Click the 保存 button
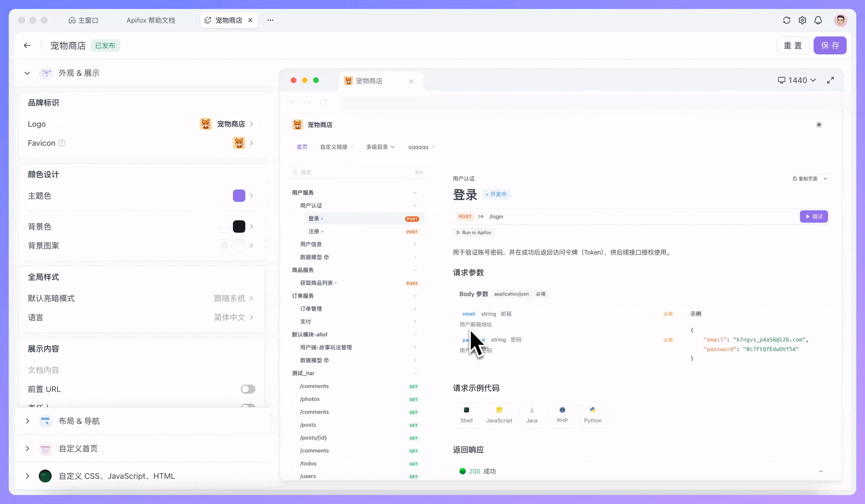The height and width of the screenshot is (504, 865). [830, 45]
